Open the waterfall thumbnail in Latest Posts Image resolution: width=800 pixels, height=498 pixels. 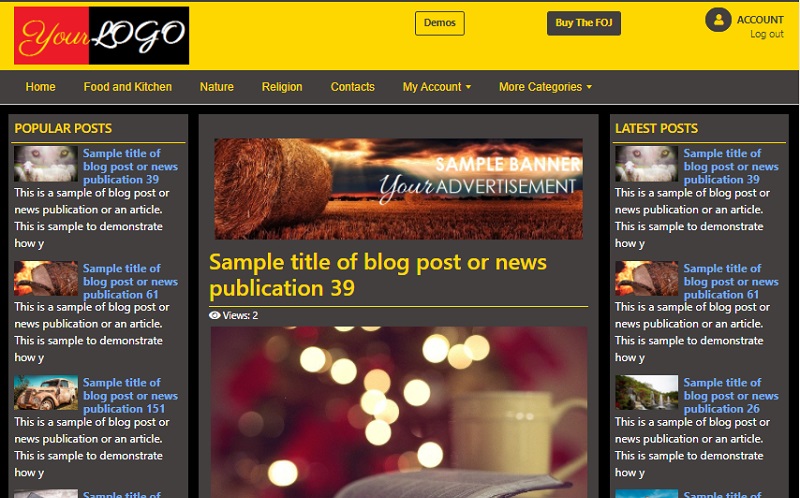click(646, 393)
